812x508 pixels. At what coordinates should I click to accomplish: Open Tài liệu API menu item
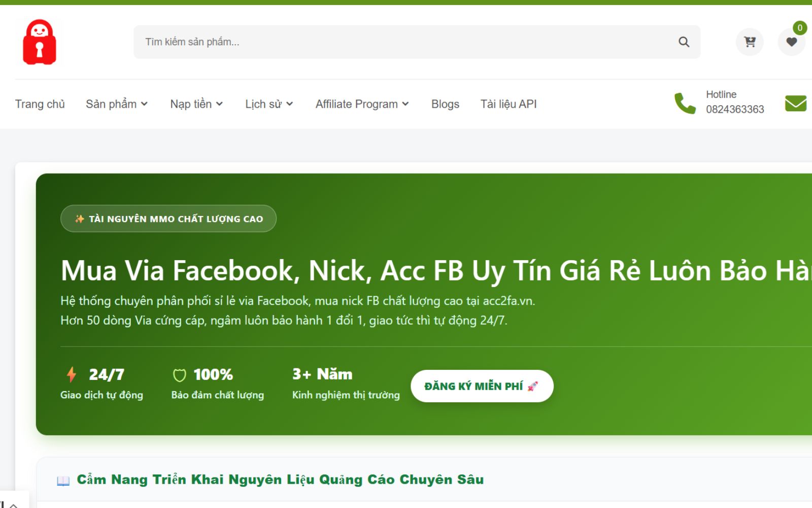509,104
